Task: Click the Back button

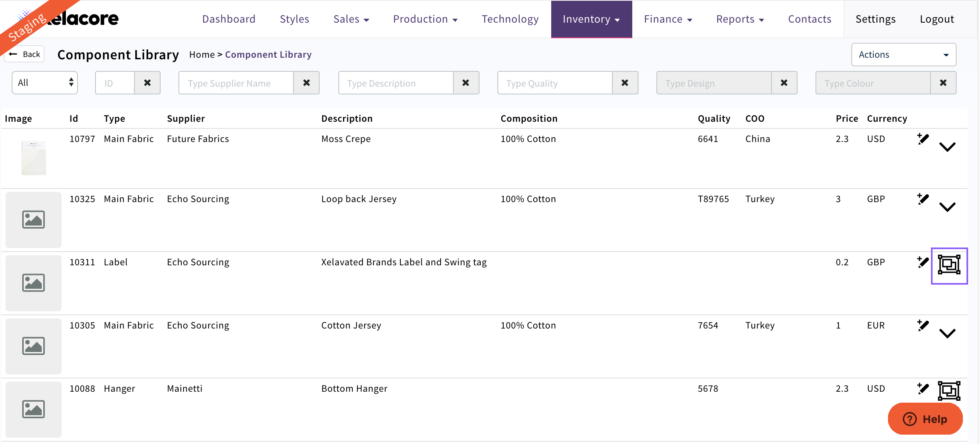Action: point(25,54)
